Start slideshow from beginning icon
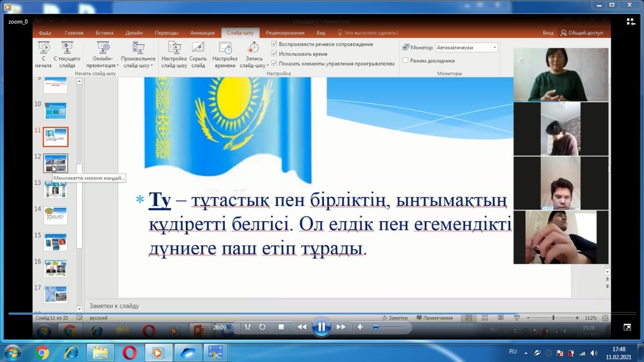 click(43, 48)
